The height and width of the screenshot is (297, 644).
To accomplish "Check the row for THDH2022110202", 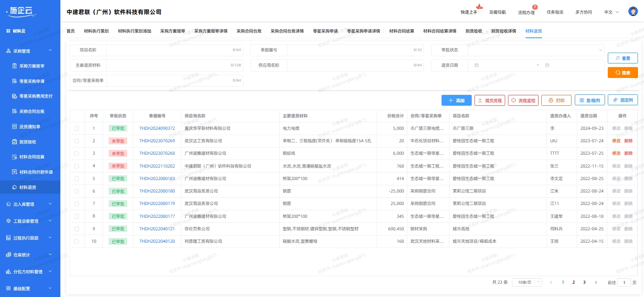I will [76, 166].
